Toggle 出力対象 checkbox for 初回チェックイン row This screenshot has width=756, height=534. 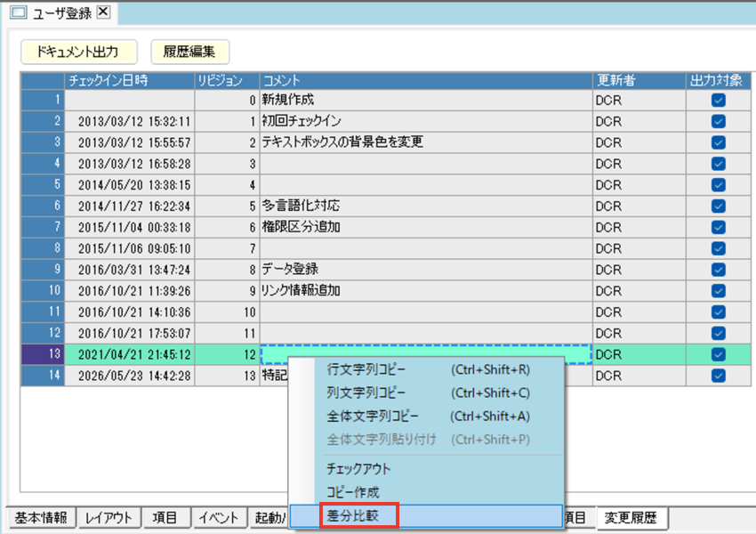pyautogui.click(x=718, y=121)
